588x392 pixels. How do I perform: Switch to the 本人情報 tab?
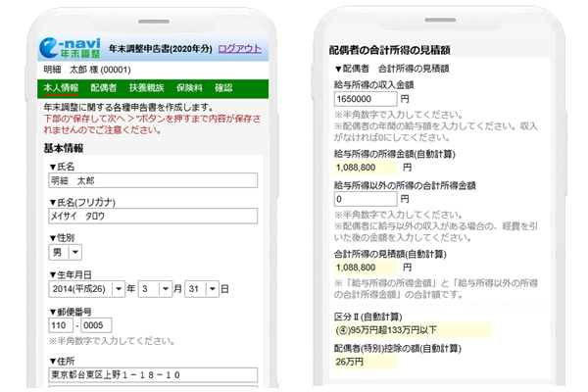[61, 88]
